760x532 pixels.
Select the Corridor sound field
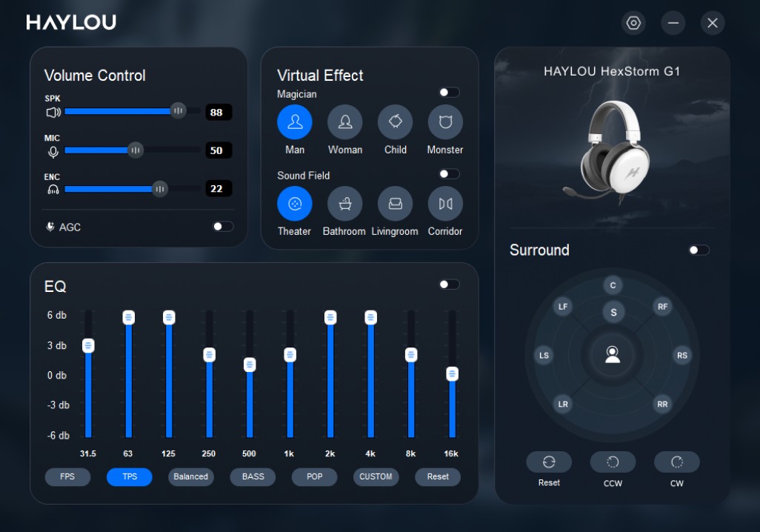tap(444, 203)
